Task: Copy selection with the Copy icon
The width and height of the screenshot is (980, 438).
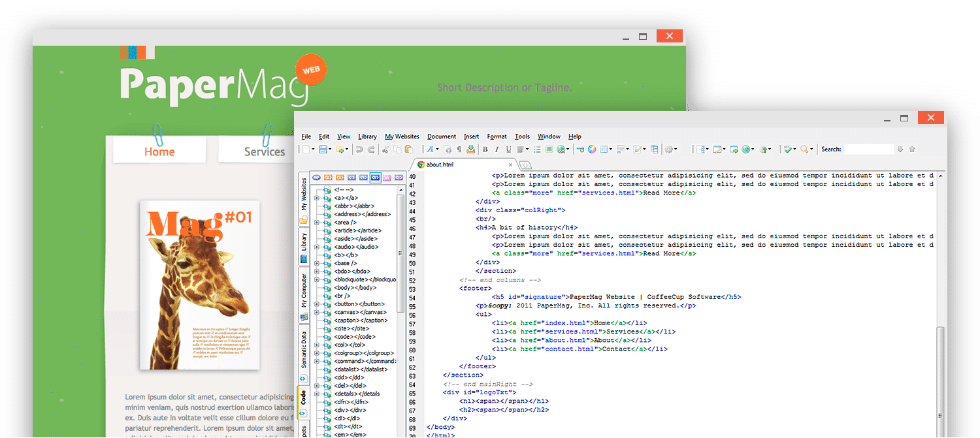Action: pyautogui.click(x=397, y=149)
